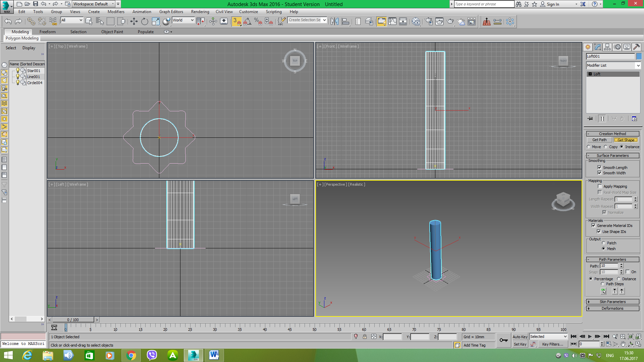Viewport: 644px width, 362px height.
Task: Open the Material Editor icon
Action: pyautogui.click(x=416, y=21)
